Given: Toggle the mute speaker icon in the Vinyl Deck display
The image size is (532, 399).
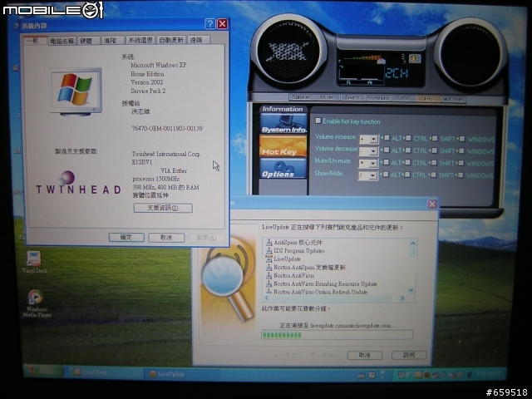Looking at the screenshot, I should click(414, 58).
